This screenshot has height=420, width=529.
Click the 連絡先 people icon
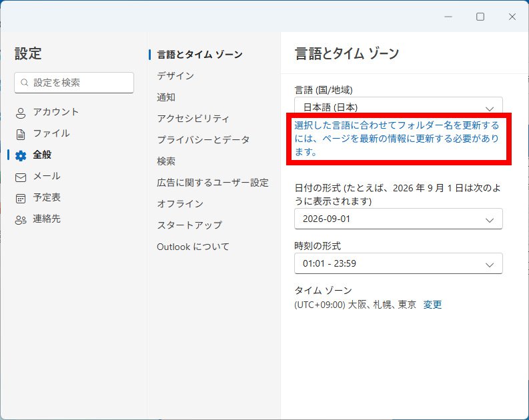[21, 219]
